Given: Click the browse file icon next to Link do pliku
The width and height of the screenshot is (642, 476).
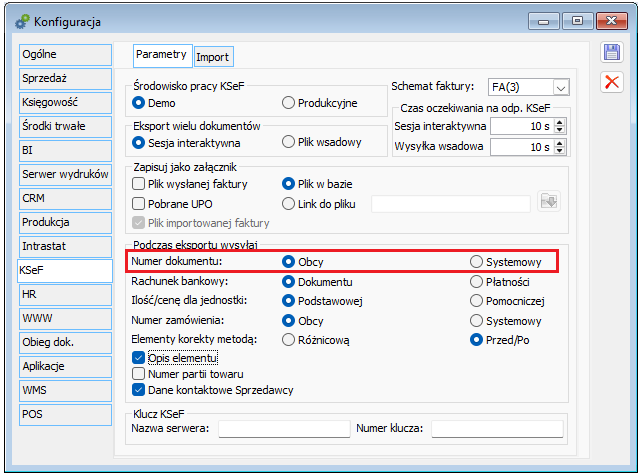Looking at the screenshot, I should (546, 202).
